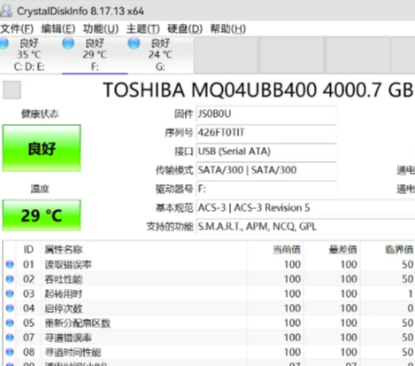415x366 pixels.
Task: Click the blue status orb of drive F:
Action: tap(68, 43)
